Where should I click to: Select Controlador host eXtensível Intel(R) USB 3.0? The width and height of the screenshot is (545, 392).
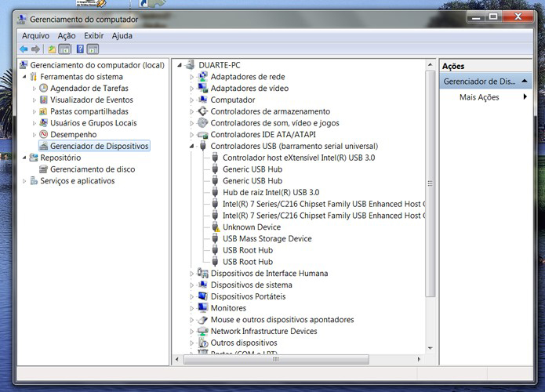coord(299,158)
